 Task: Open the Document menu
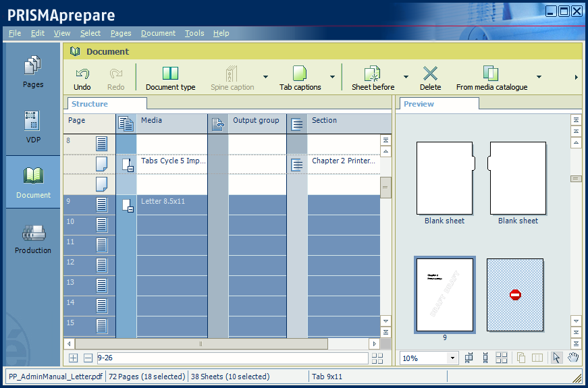point(158,33)
